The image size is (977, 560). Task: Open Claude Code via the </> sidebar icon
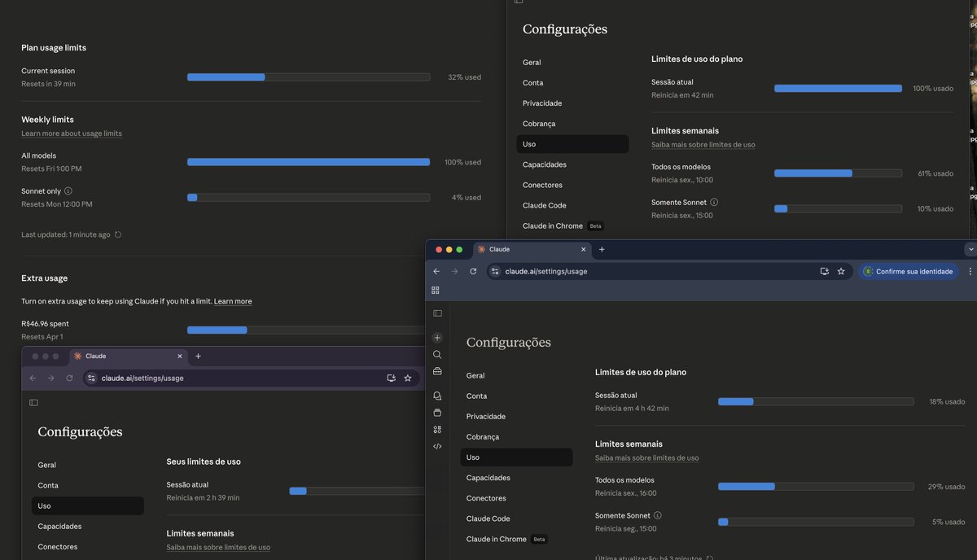click(437, 446)
